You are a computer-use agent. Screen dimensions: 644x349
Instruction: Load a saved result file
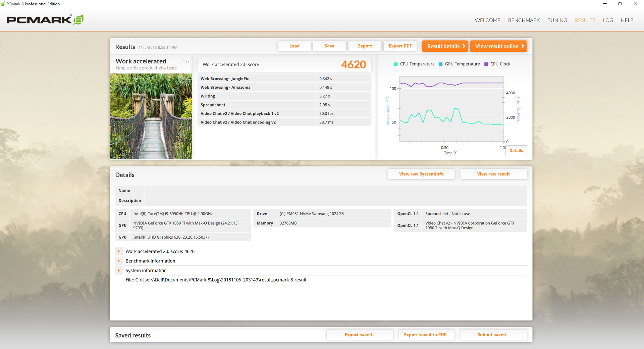[294, 46]
